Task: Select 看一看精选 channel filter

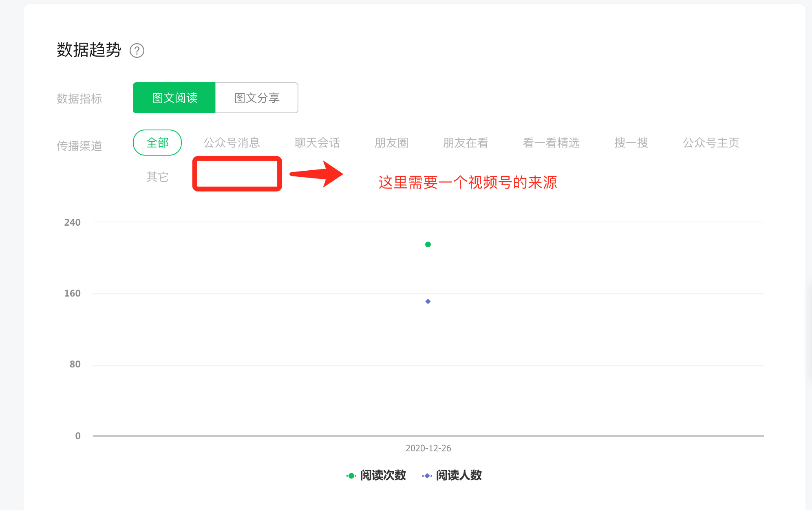Action: (x=551, y=143)
